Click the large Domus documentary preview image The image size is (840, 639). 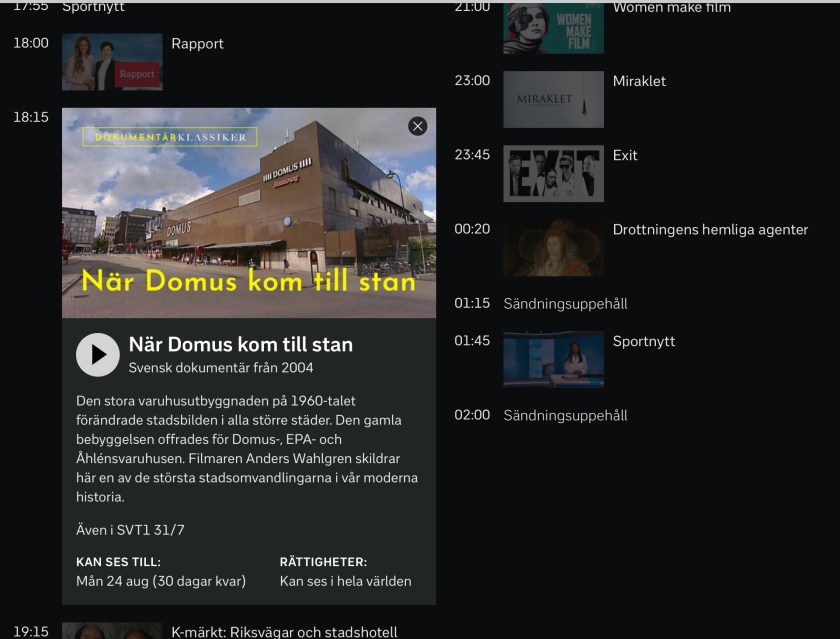click(x=249, y=213)
